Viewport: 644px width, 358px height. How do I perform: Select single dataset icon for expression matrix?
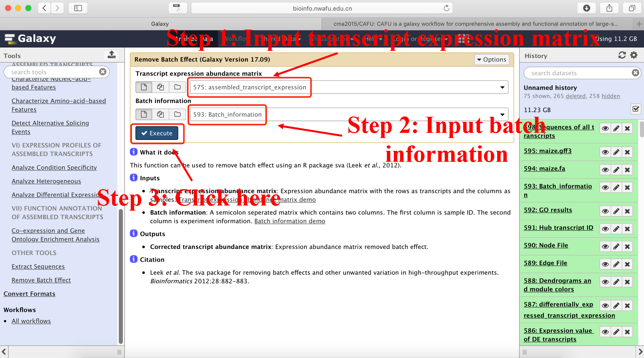[x=144, y=87]
